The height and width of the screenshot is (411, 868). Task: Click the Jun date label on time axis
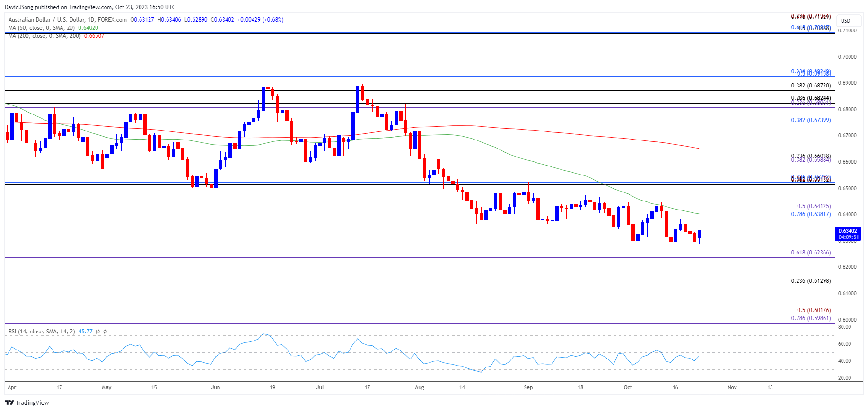click(216, 387)
